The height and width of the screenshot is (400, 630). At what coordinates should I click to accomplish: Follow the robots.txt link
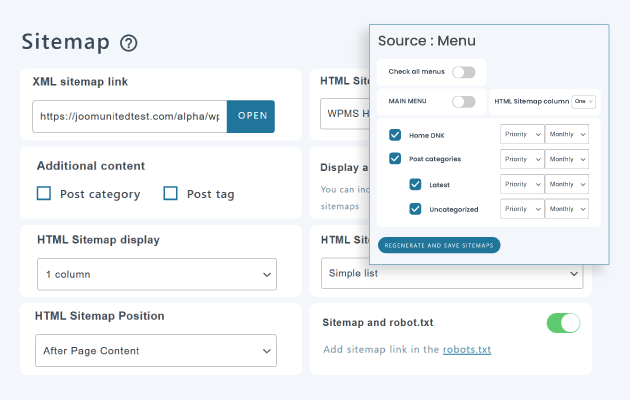[x=467, y=350]
